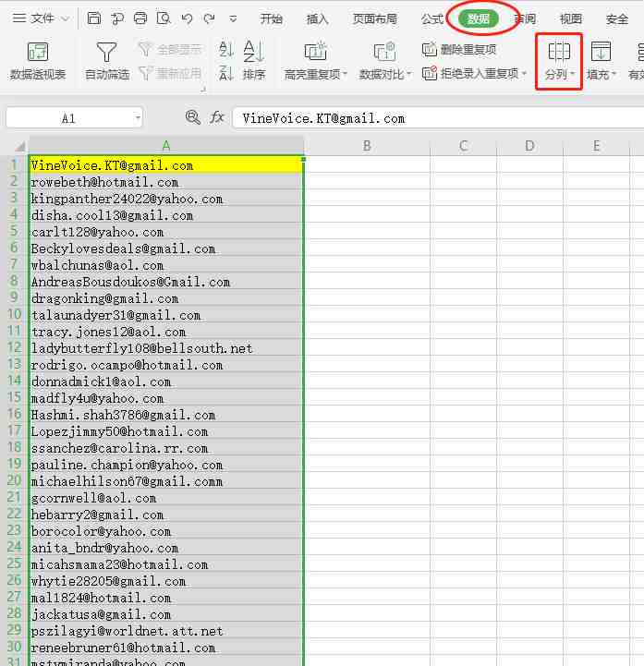Image resolution: width=644 pixels, height=666 pixels.
Task: Click 重新应用 reapply filter button
Action: tap(170, 74)
